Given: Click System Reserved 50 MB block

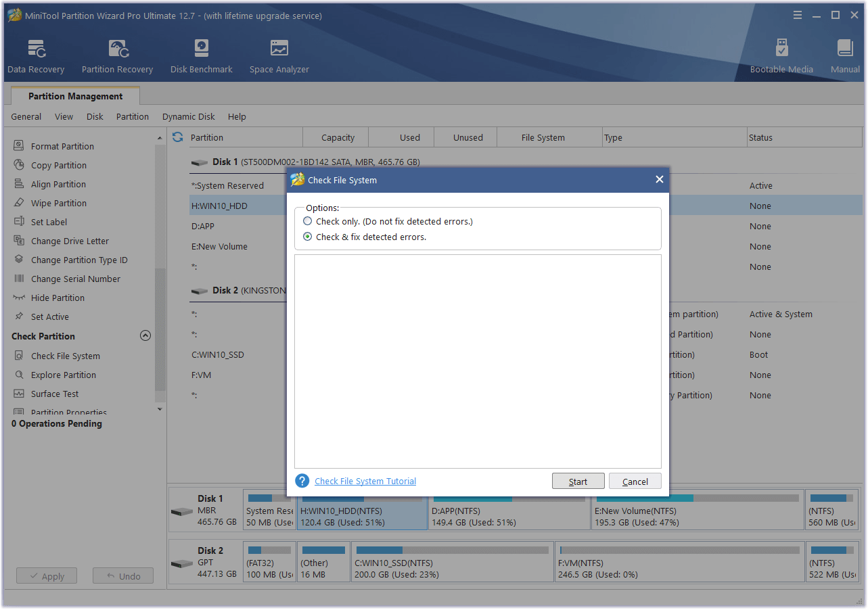Looking at the screenshot, I should (x=269, y=510).
